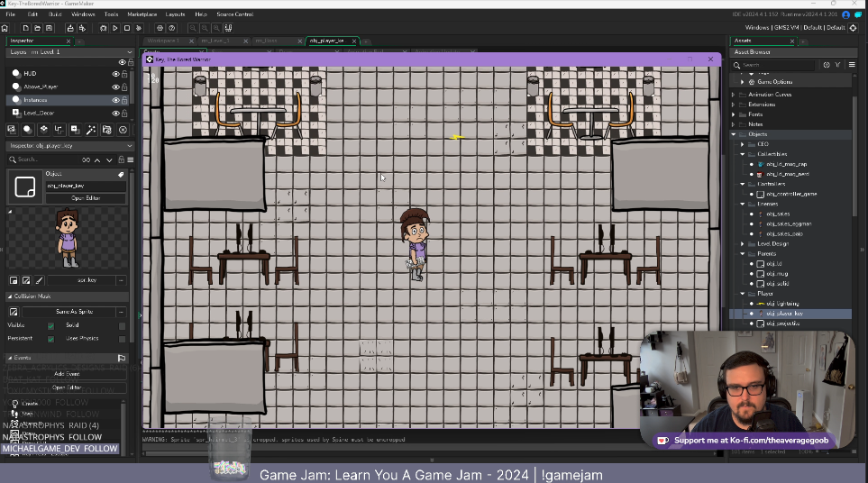Create a new project from toolbar

[x=25, y=28]
